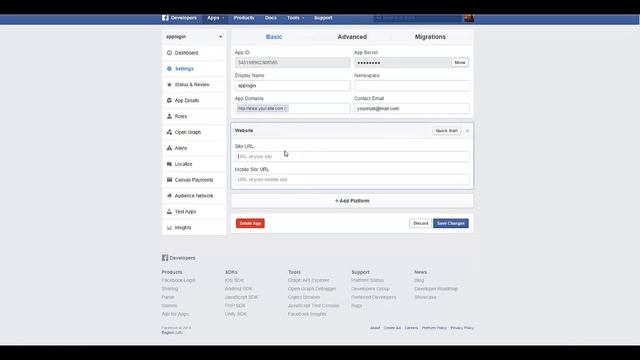The image size is (640, 360).
Task: Open the Open Graph Debugger footer link
Action: [312, 289]
